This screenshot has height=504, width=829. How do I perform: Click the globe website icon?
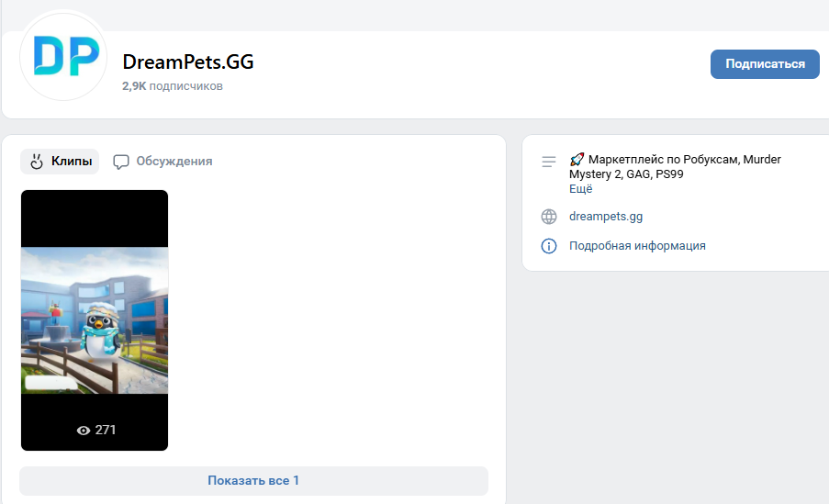tap(549, 217)
